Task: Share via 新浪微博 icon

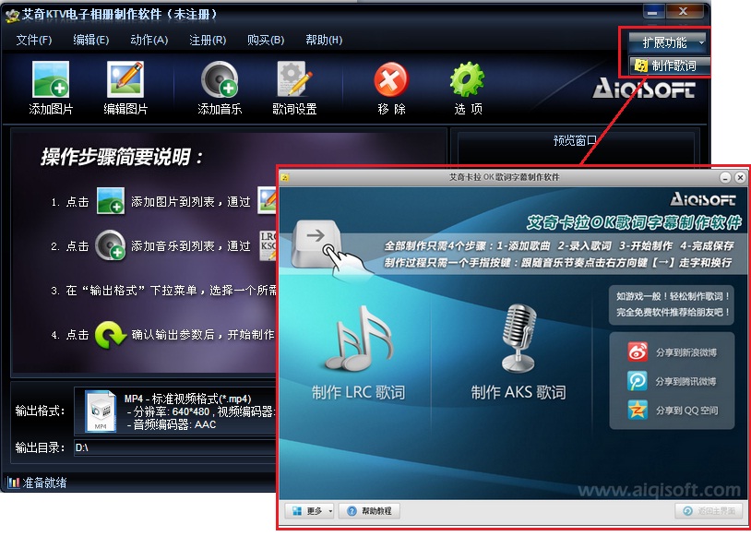Action: click(x=638, y=351)
